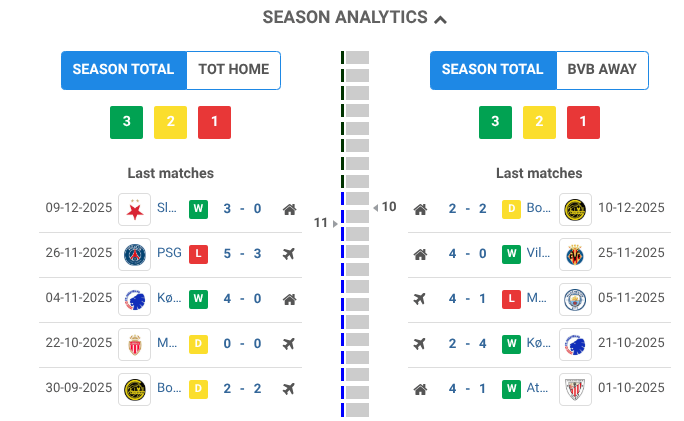Click FC Copenhagen logo on left
Image resolution: width=684 pixels, height=421 pixels.
134,299
